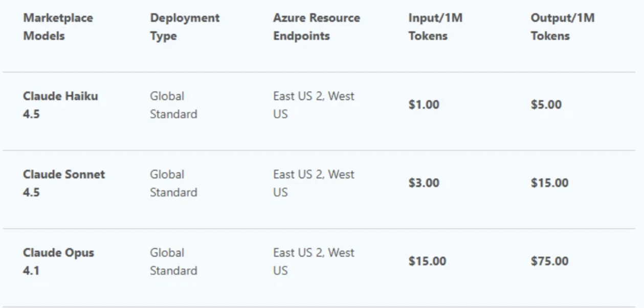
Task: Click Global Standard in the Claude Opus row
Action: point(173,261)
